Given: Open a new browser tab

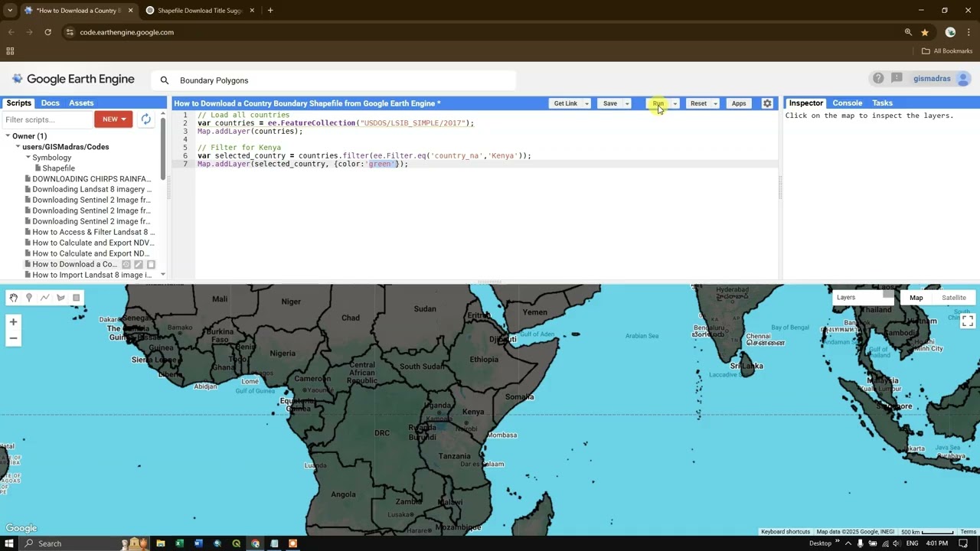Looking at the screenshot, I should [270, 11].
